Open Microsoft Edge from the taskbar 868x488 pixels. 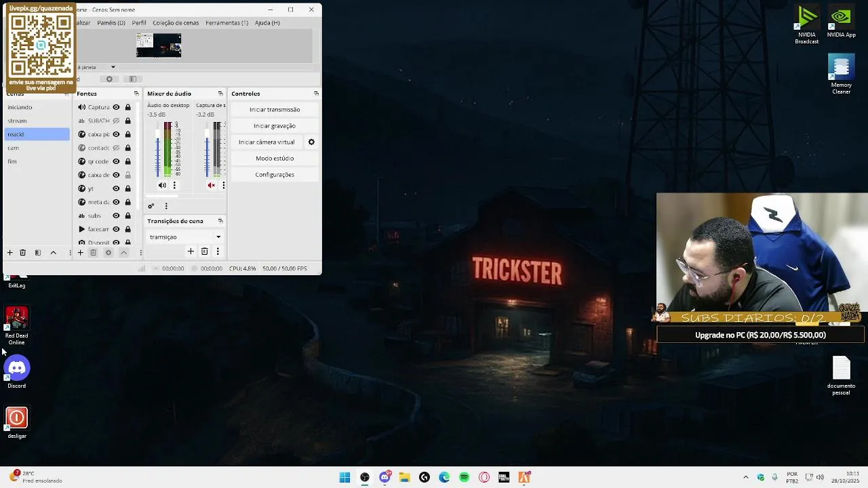click(x=444, y=477)
